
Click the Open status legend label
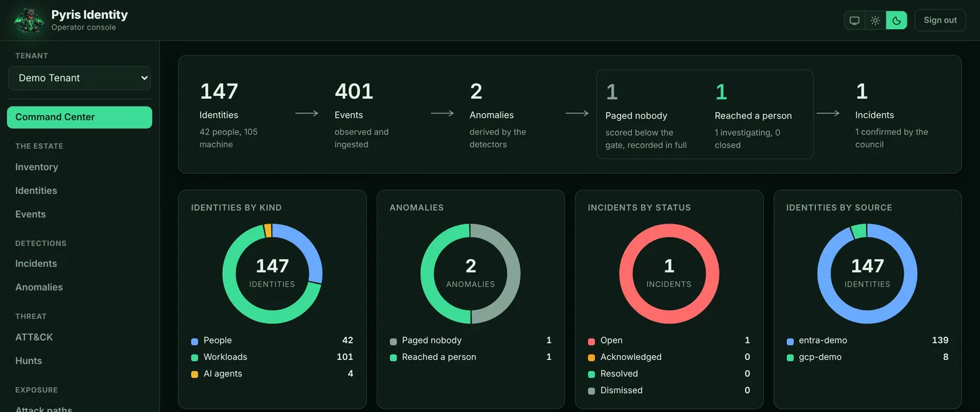(612, 340)
